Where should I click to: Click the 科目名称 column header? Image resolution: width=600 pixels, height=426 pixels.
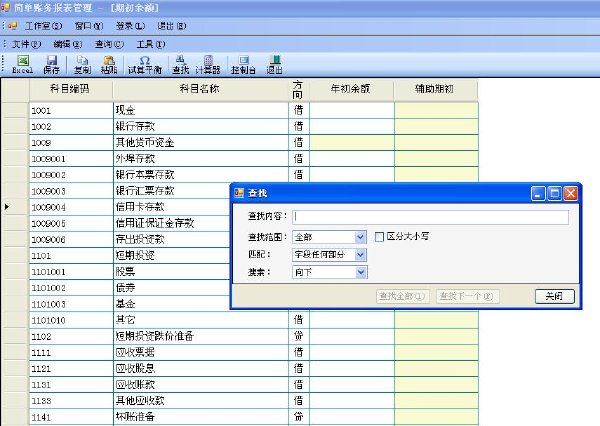coord(200,89)
